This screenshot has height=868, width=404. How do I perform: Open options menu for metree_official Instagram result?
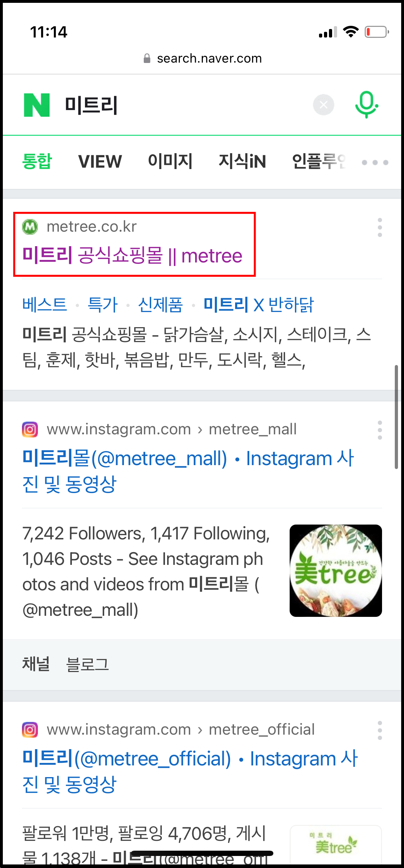380,730
